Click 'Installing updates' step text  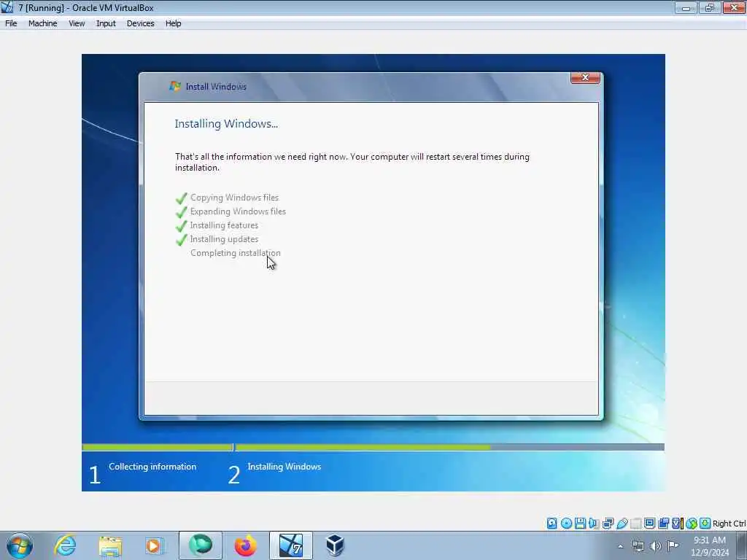[x=224, y=239]
